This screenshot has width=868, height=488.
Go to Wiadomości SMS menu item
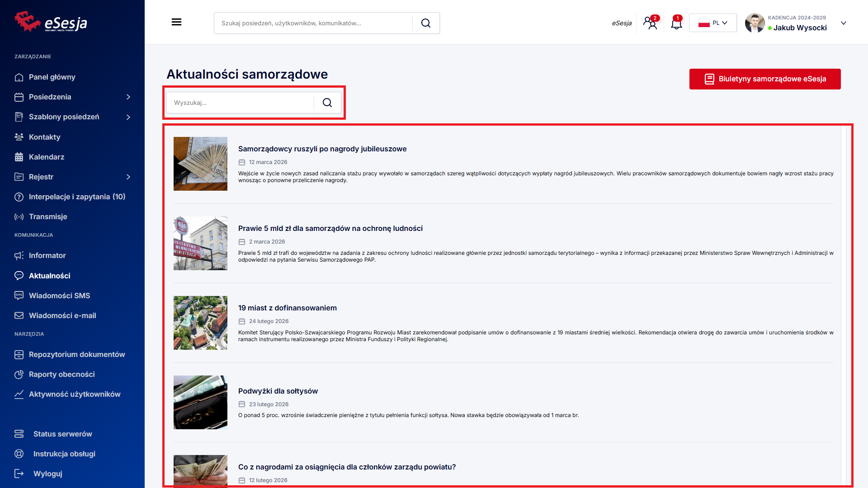pos(59,296)
